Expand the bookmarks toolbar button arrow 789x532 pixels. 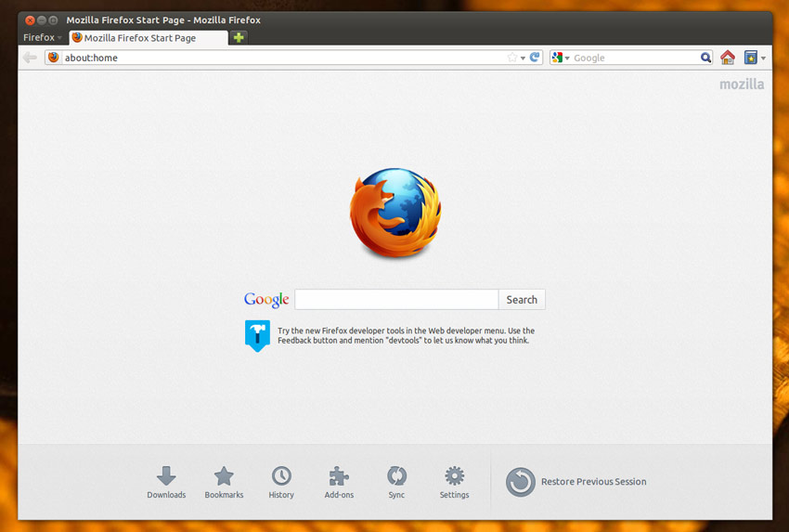[x=763, y=58]
